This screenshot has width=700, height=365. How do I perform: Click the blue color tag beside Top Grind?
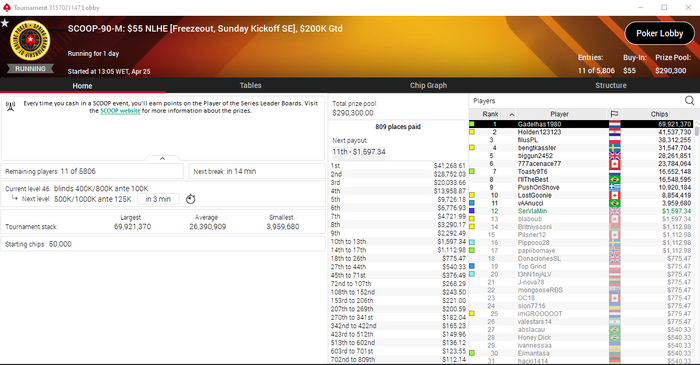click(472, 266)
